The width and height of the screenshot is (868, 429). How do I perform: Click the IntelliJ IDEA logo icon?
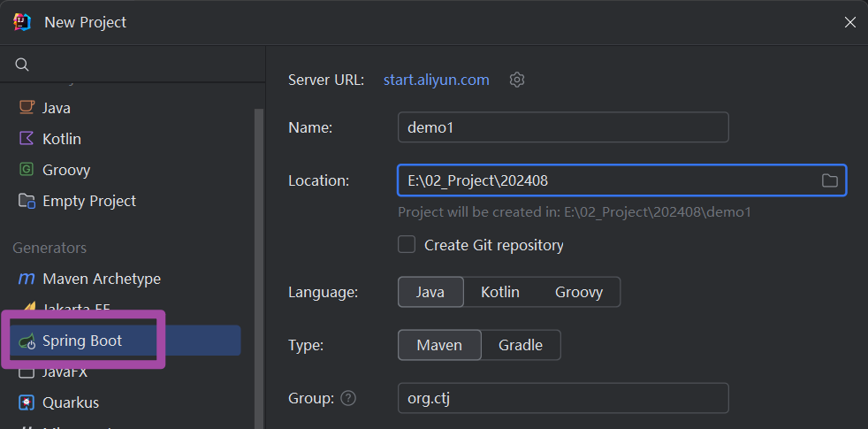[22, 21]
